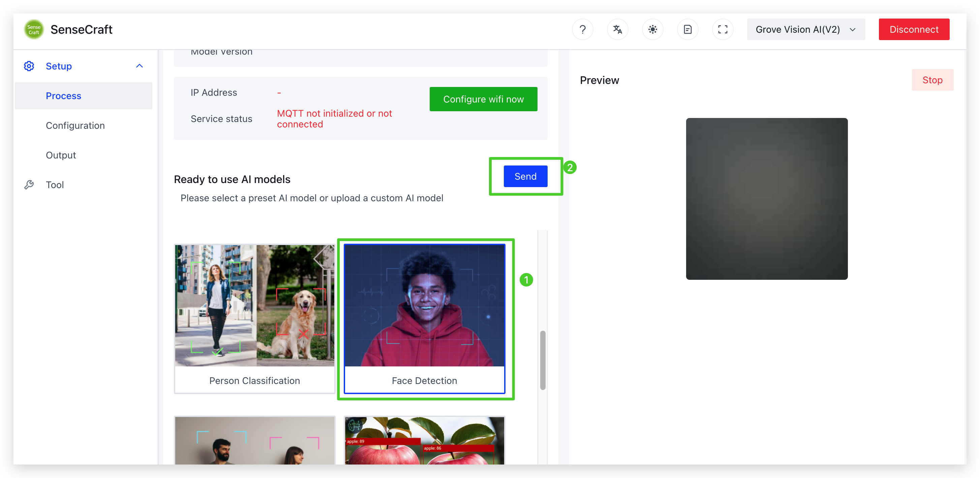The height and width of the screenshot is (478, 980).
Task: Click the Setup gear icon
Action: (29, 66)
